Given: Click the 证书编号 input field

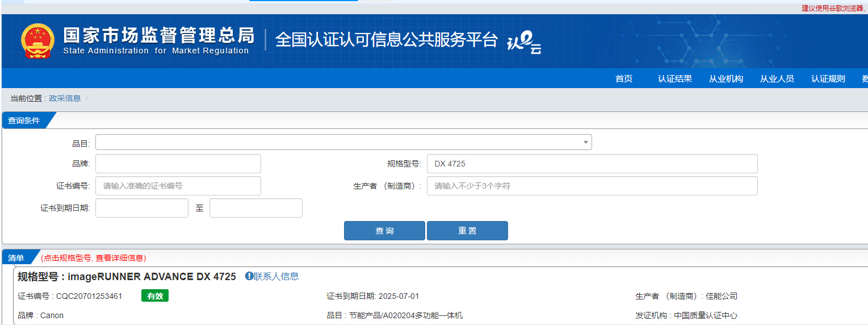Looking at the screenshot, I should click(178, 186).
